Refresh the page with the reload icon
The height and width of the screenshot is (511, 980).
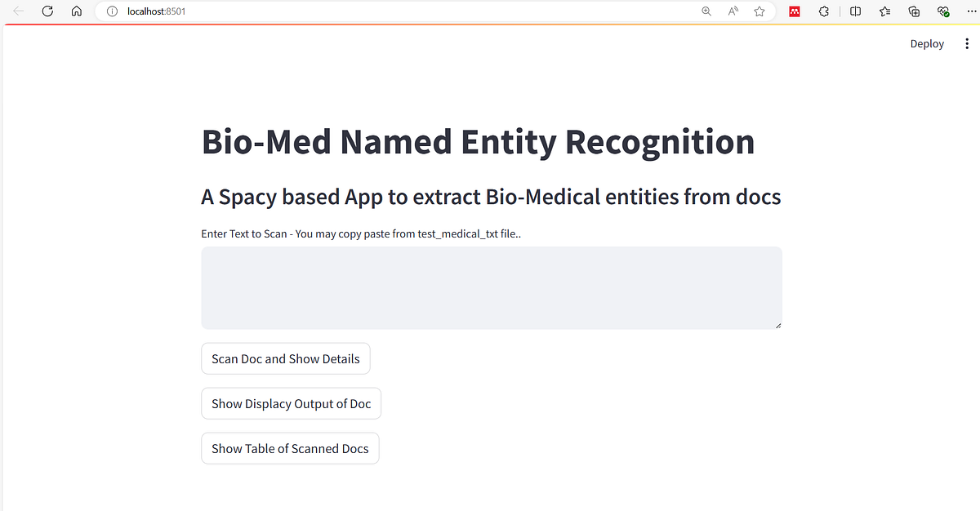(47, 11)
